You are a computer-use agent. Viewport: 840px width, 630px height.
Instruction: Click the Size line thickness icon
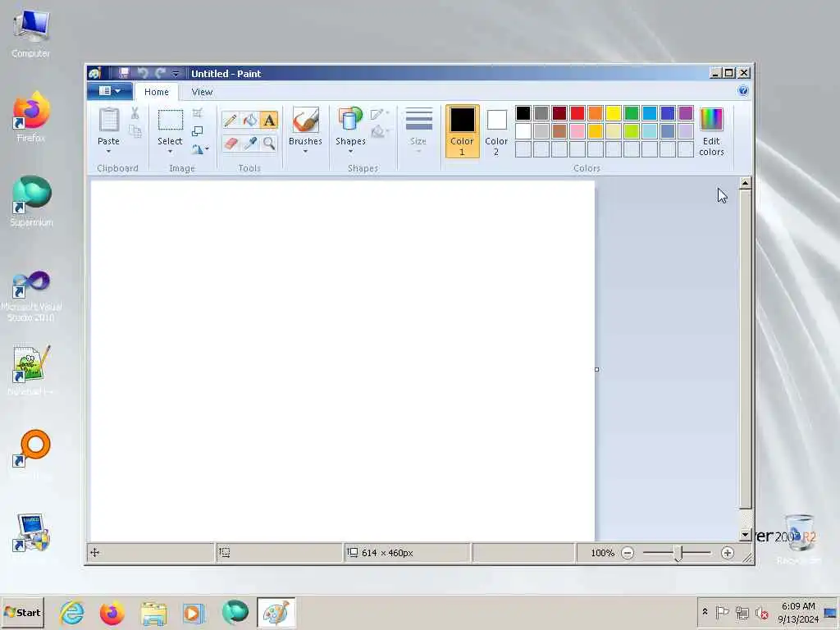pyautogui.click(x=419, y=120)
